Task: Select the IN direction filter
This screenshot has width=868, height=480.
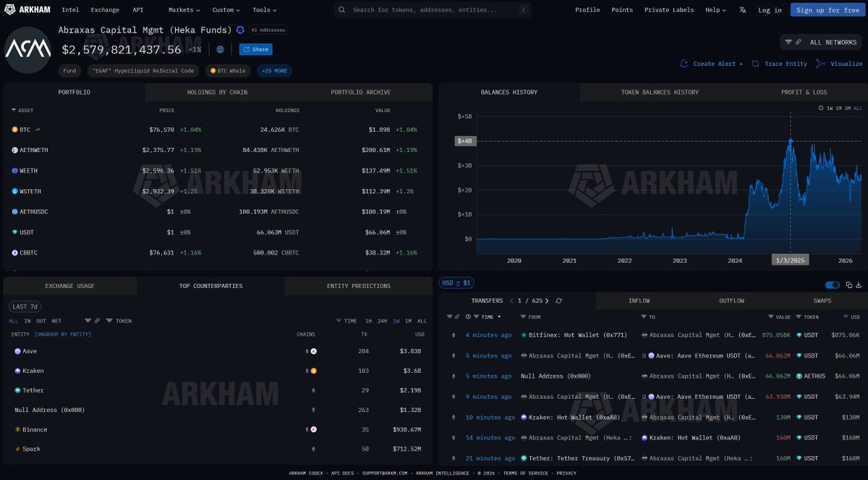Action: coord(27,321)
